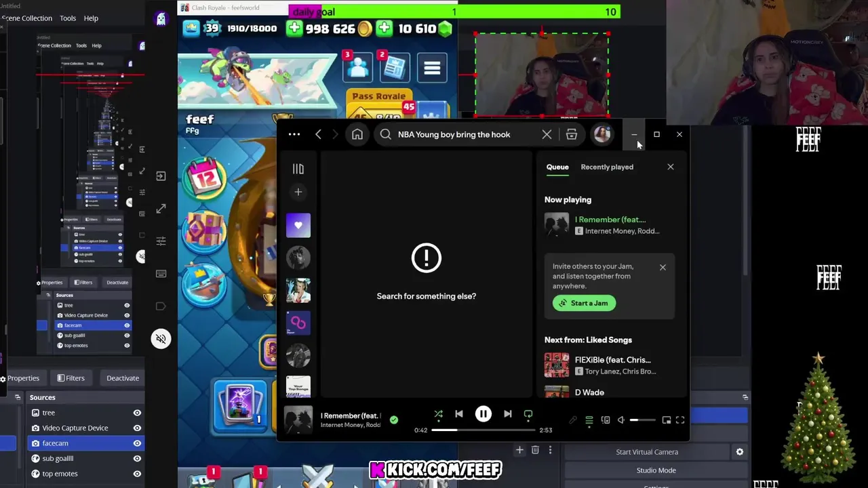Screen dimensions: 868x488
Task: Close the Spotify queue panel
Action: tap(671, 167)
